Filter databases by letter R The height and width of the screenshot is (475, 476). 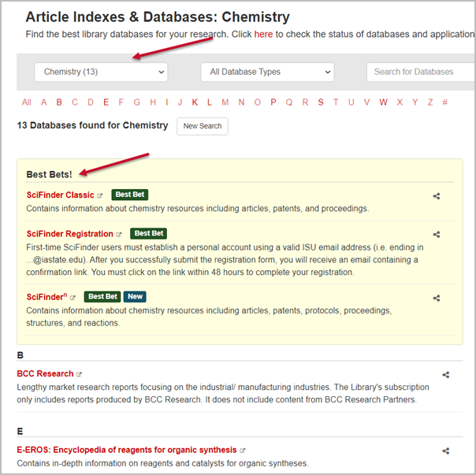click(305, 102)
